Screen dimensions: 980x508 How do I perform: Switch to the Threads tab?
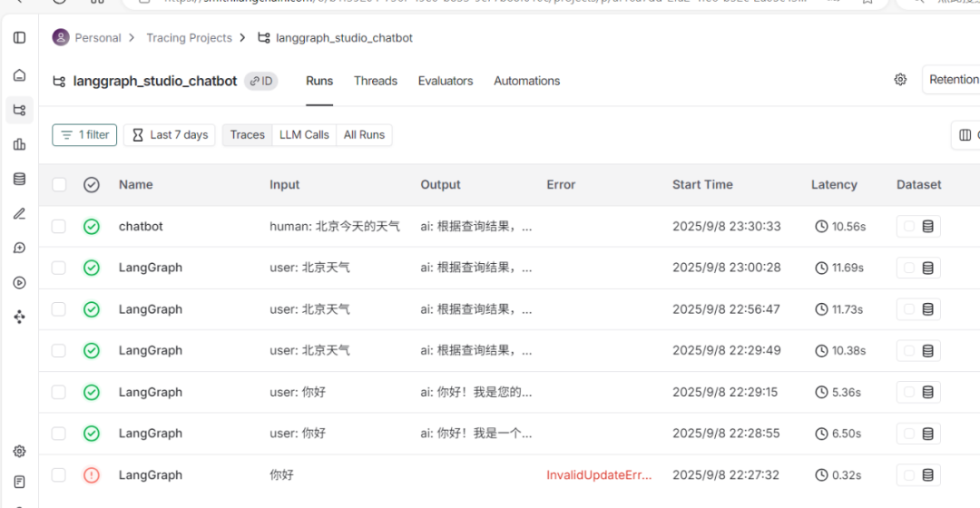tap(376, 82)
